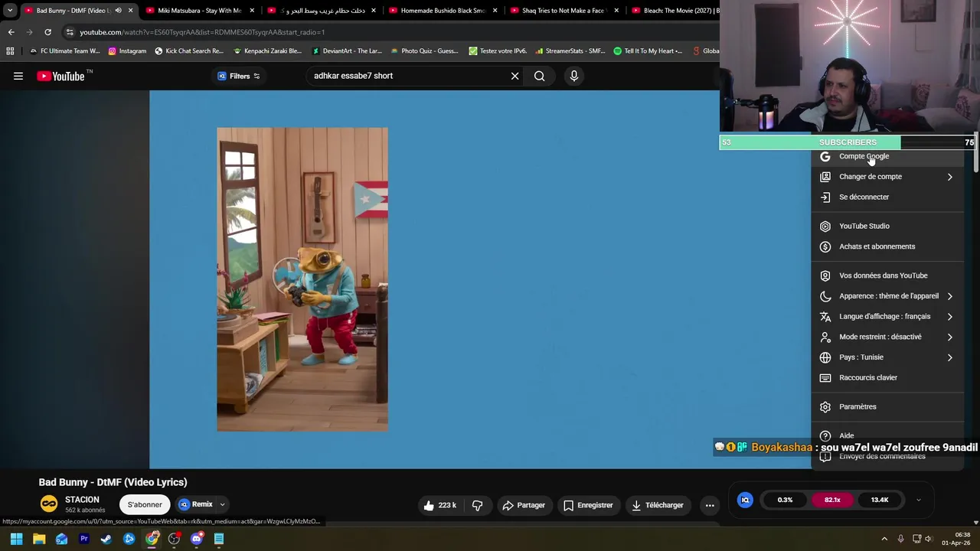Reload the page with the refresh icon
Viewport: 980px width, 551px height.
[47, 32]
